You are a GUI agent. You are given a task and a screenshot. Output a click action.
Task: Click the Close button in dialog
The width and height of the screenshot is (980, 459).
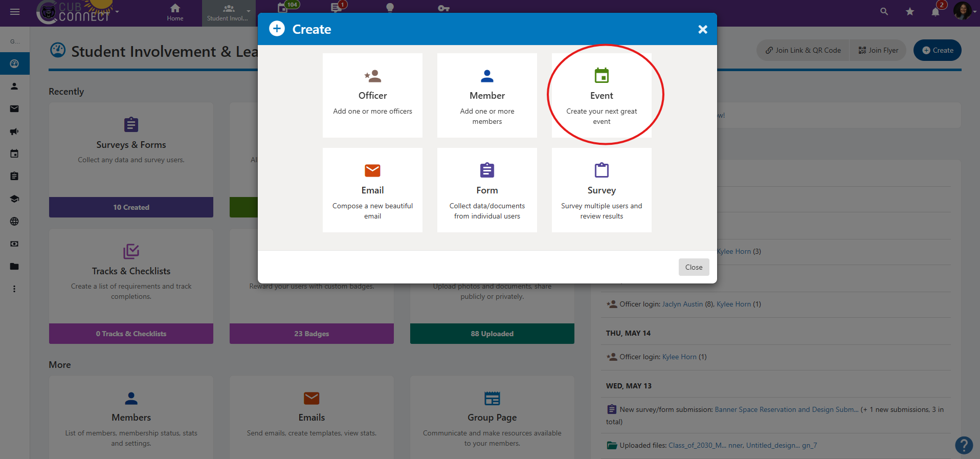[x=694, y=267]
